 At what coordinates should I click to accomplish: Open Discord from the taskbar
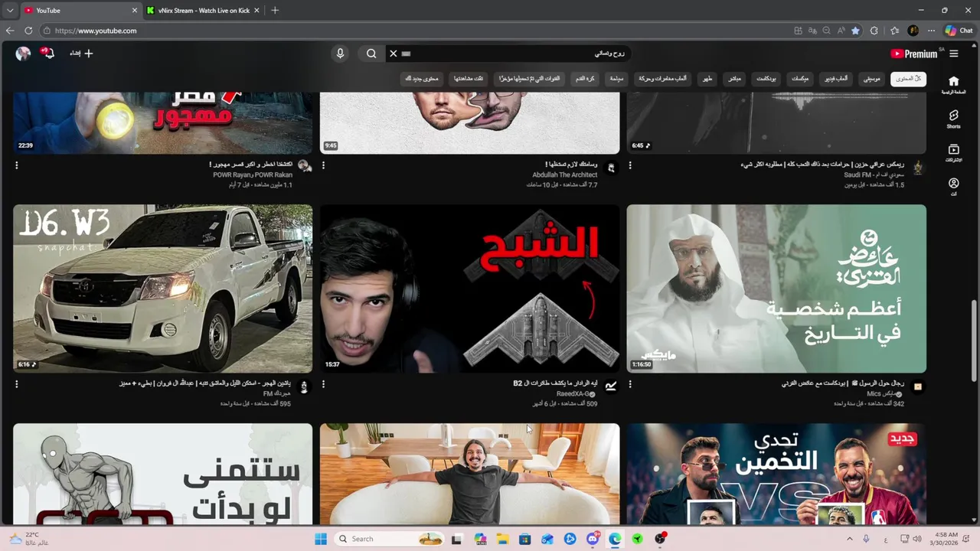pyautogui.click(x=593, y=539)
